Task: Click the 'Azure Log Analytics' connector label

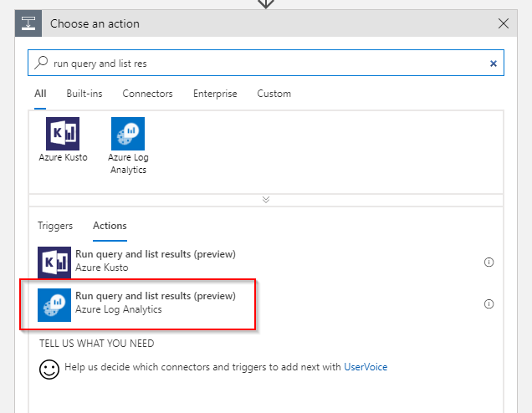Action: click(128, 163)
